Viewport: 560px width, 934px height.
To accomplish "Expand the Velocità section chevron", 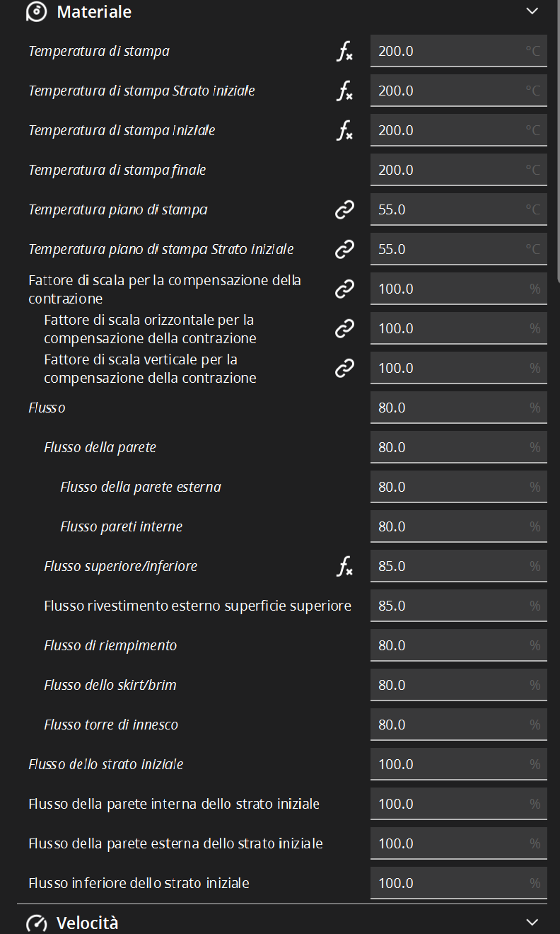I will [x=532, y=923].
